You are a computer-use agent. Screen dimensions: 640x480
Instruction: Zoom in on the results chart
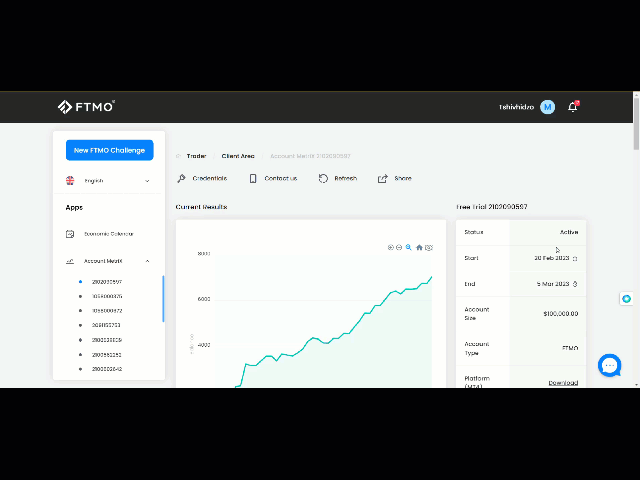[x=390, y=247]
